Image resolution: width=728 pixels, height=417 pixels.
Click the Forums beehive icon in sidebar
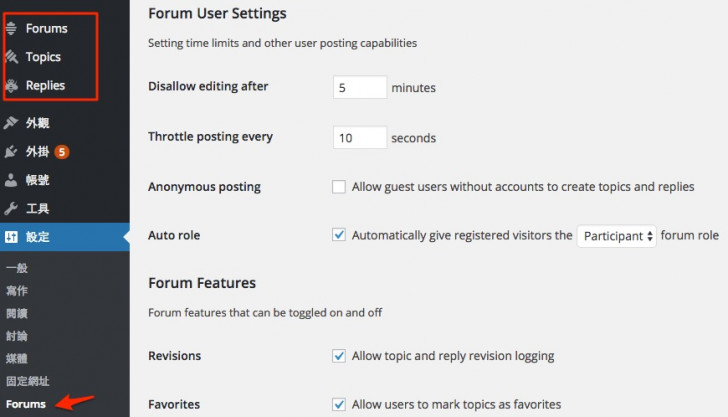click(11, 28)
